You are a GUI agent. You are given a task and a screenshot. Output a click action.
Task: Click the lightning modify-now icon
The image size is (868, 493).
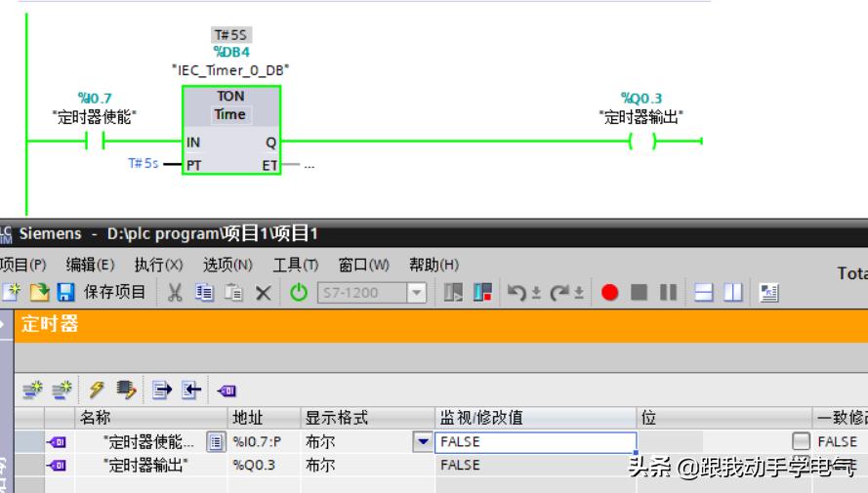97,390
